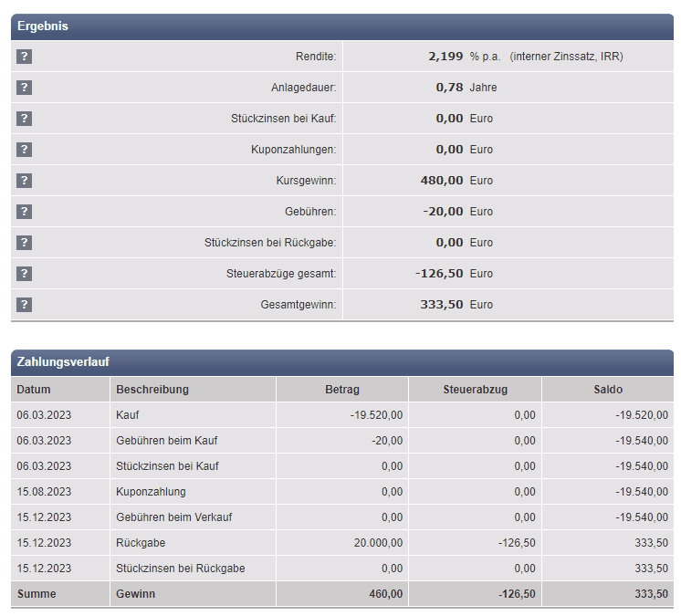Select the Rückgabe row amount 20.000,00
681x616 pixels.
pyautogui.click(x=378, y=543)
